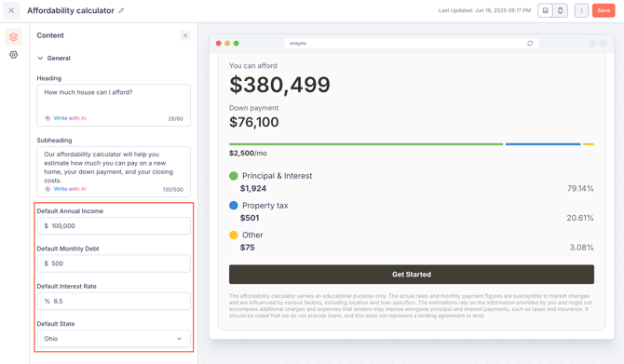Close the editor with top-left X

pyautogui.click(x=11, y=11)
